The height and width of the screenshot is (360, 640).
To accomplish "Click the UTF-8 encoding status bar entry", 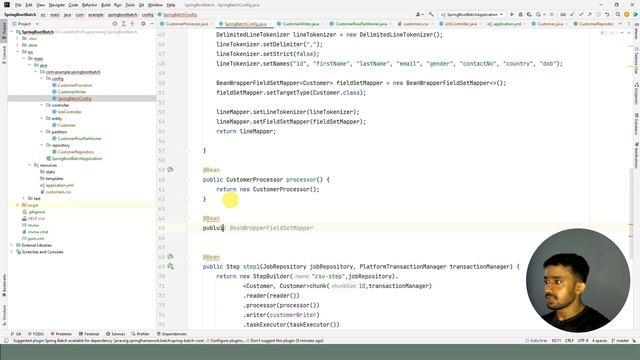I will [x=583, y=340].
